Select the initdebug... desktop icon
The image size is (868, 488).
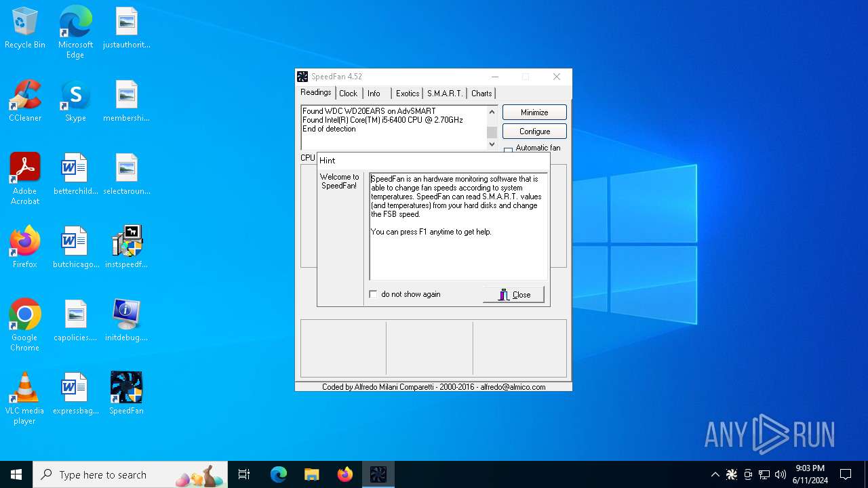pos(126,321)
